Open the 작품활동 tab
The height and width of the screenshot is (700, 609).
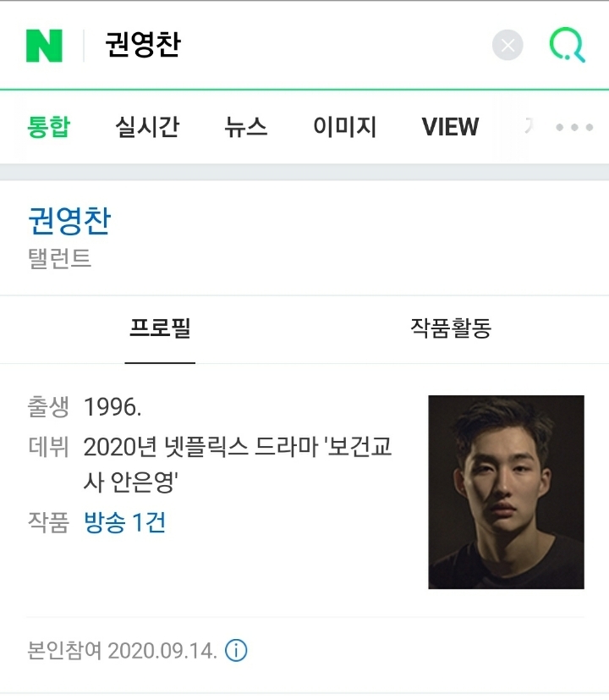pos(451,328)
